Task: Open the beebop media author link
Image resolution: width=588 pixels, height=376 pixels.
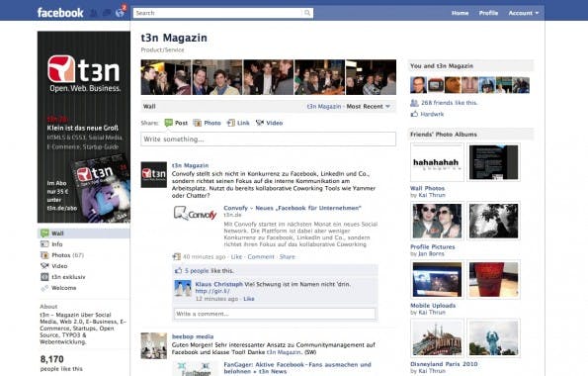Action: coord(193,336)
